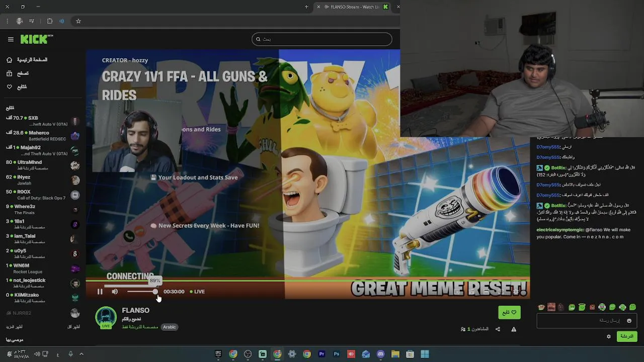Open Discord from the taskbar
The width and height of the screenshot is (644, 362).
(380, 354)
